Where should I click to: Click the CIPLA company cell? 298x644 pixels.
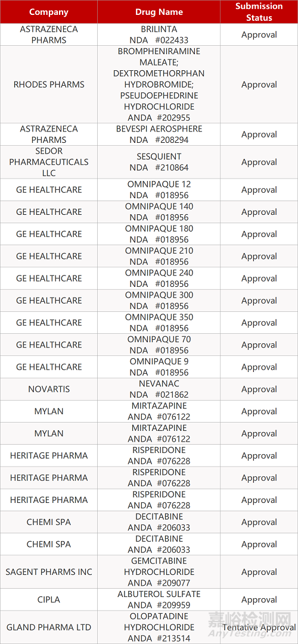tap(49, 599)
